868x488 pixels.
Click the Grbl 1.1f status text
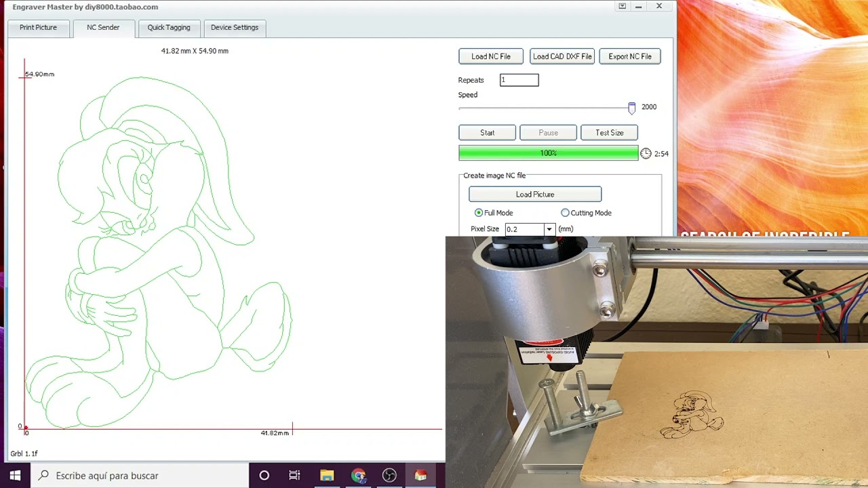pyautogui.click(x=24, y=453)
